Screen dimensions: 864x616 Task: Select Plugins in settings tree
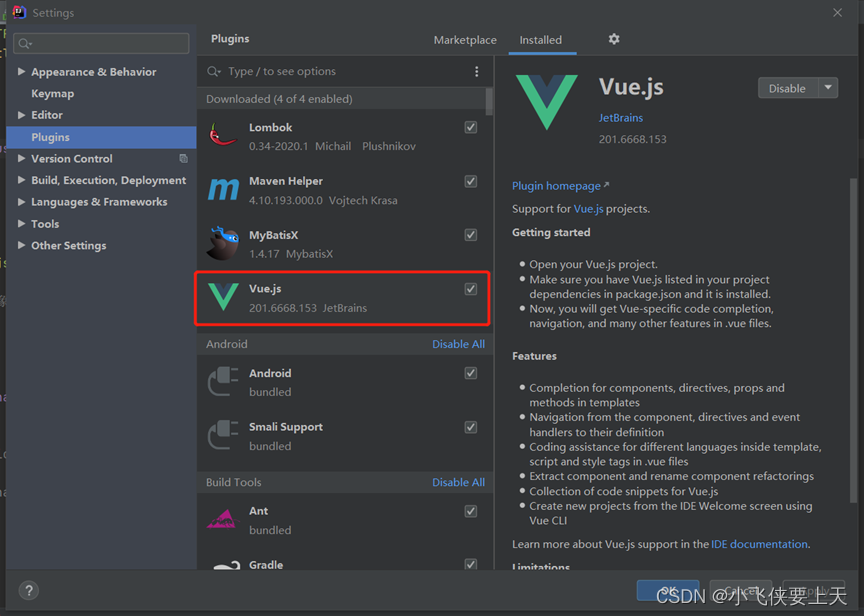click(x=101, y=137)
